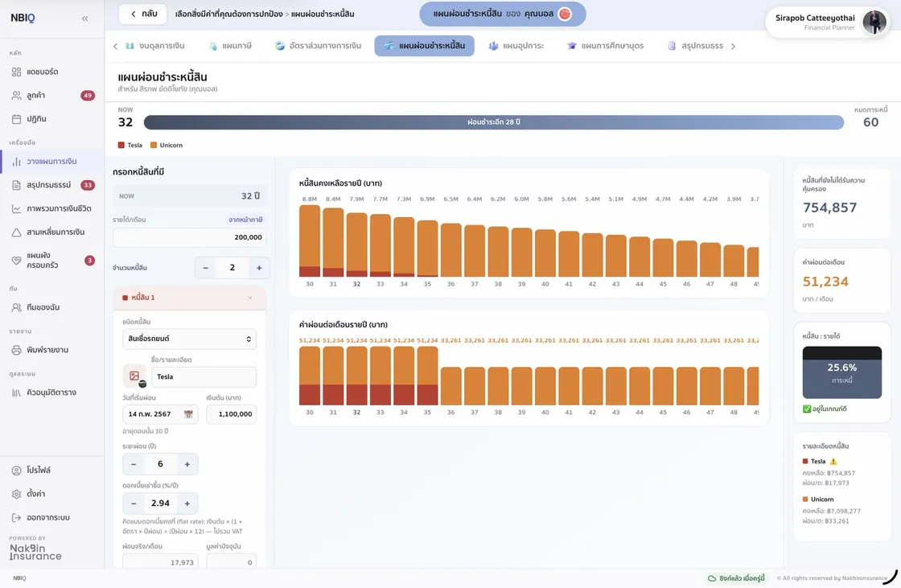The height and width of the screenshot is (588, 901).
Task: Click the อยู่ในเกณฑ์ดี green checkbox
Action: click(806, 409)
